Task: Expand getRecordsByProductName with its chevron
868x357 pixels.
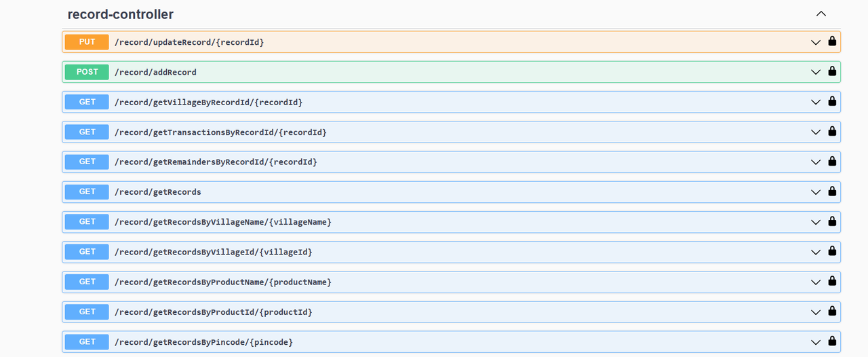Action: pyautogui.click(x=816, y=282)
